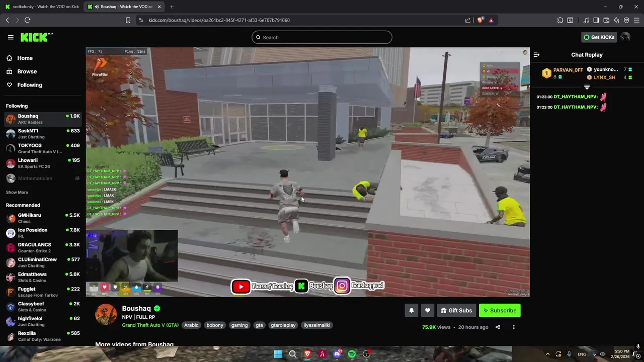Open Brave Rewards triangle icon
This screenshot has width=644, height=362.
click(x=491, y=20)
